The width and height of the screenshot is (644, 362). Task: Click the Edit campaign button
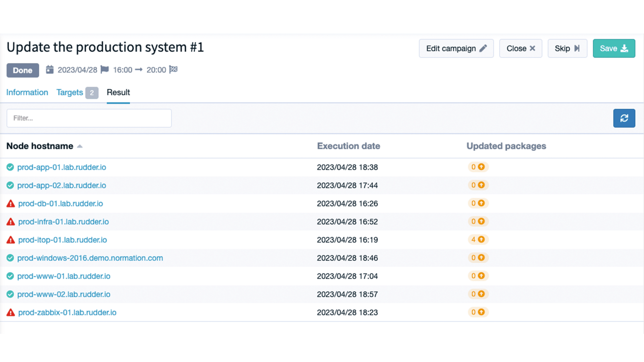pyautogui.click(x=456, y=49)
